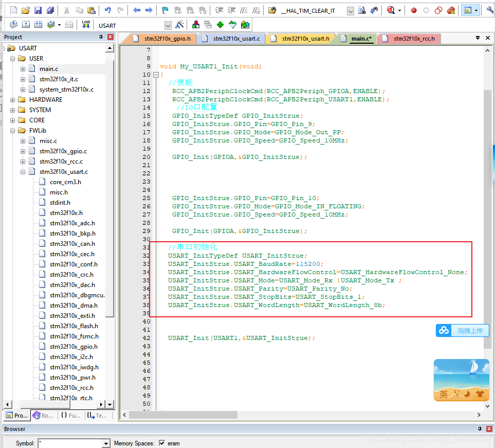
Task: Translate current file icon
Action: pos(13,24)
